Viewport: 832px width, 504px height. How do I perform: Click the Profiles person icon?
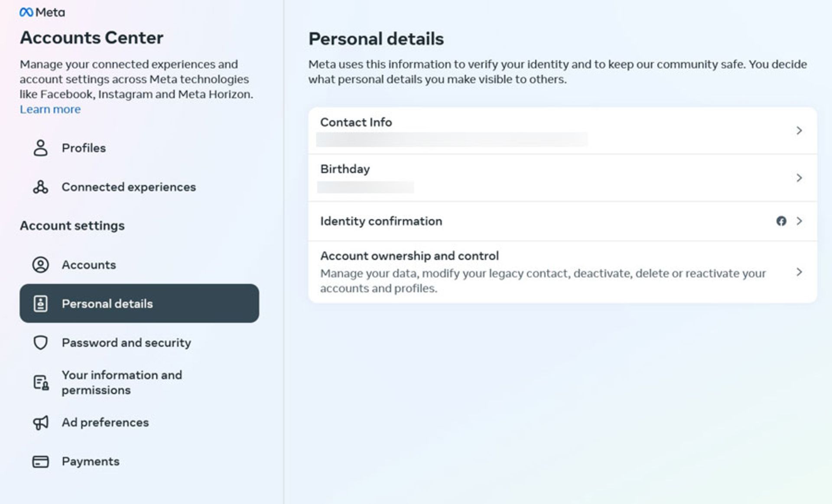[x=41, y=148]
